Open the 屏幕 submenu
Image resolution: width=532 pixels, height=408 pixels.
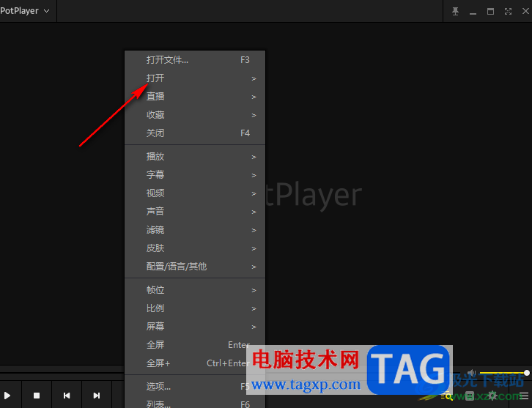[x=195, y=327]
